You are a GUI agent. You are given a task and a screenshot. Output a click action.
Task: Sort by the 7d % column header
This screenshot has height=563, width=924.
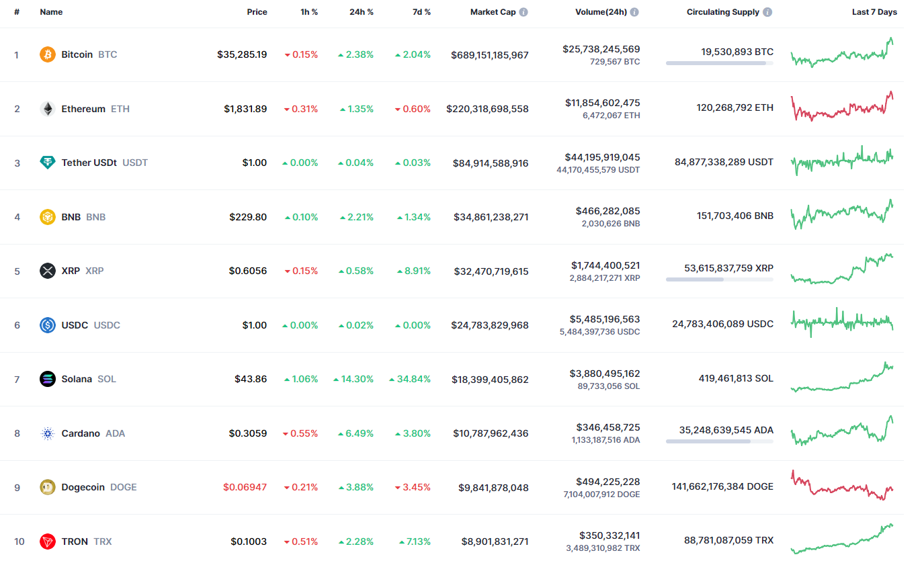(421, 12)
